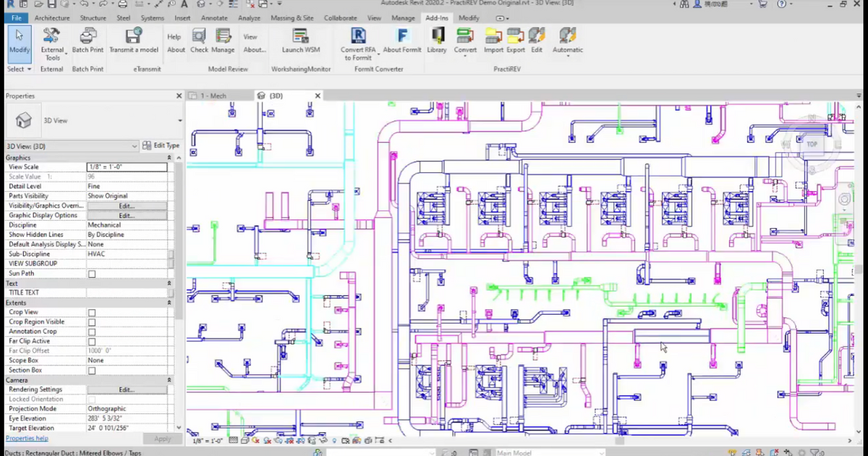This screenshot has width=868, height=456.
Task: Launch Batch Print
Action: click(x=88, y=41)
